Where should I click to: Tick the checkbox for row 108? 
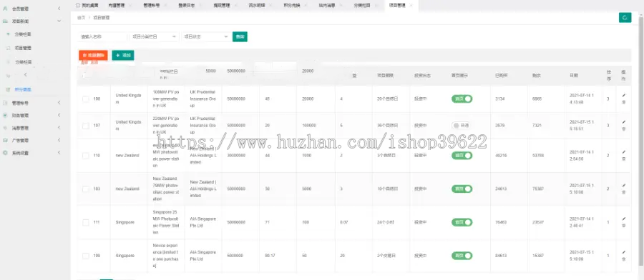click(85, 99)
